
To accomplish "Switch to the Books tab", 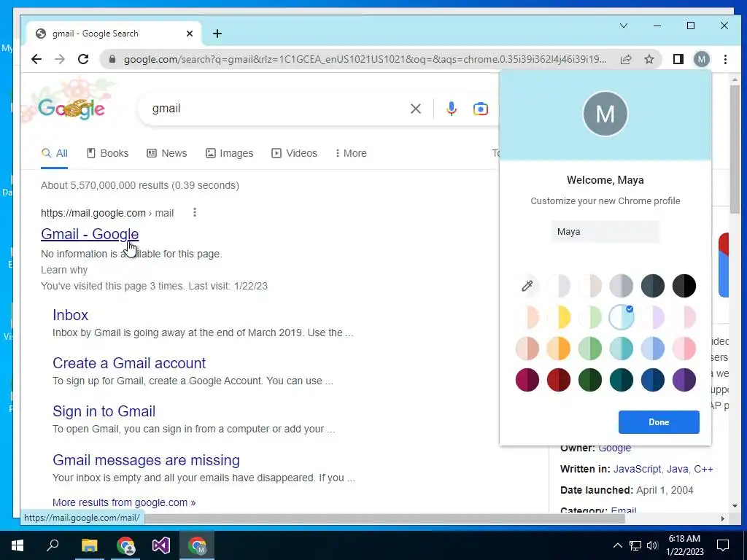I will tap(108, 153).
